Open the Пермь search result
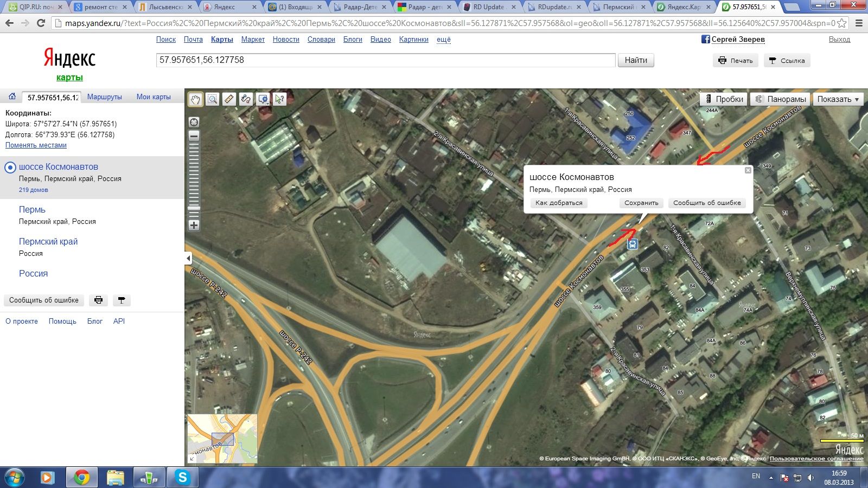The width and height of the screenshot is (868, 488). pyautogui.click(x=32, y=210)
